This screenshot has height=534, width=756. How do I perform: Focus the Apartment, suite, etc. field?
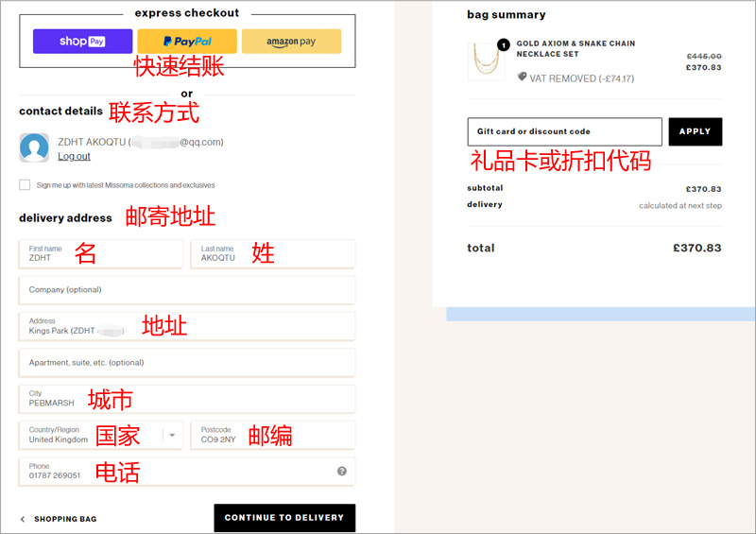click(x=187, y=363)
